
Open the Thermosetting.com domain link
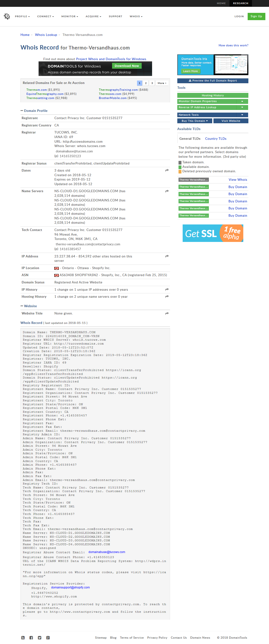tap(40, 98)
